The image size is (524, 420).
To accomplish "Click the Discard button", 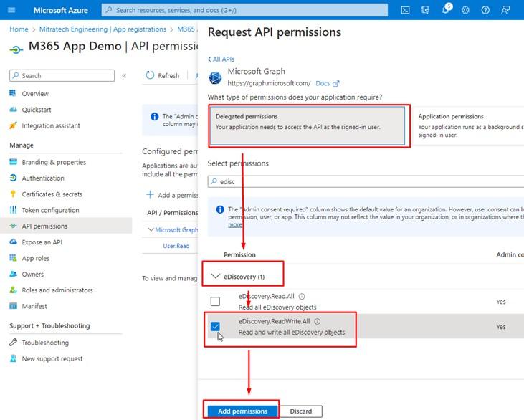I will click(x=301, y=411).
